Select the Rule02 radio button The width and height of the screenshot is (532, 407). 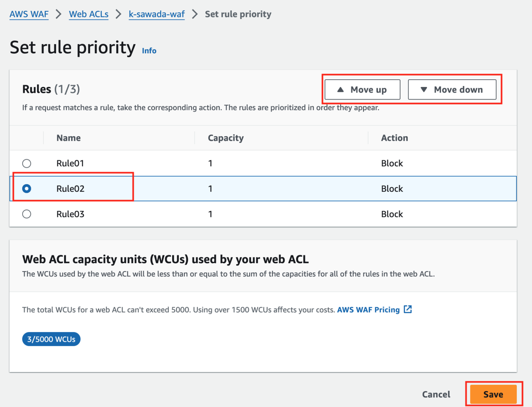click(x=27, y=188)
